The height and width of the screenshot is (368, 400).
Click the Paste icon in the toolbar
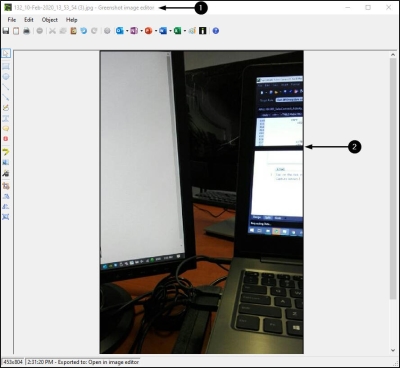(x=73, y=31)
